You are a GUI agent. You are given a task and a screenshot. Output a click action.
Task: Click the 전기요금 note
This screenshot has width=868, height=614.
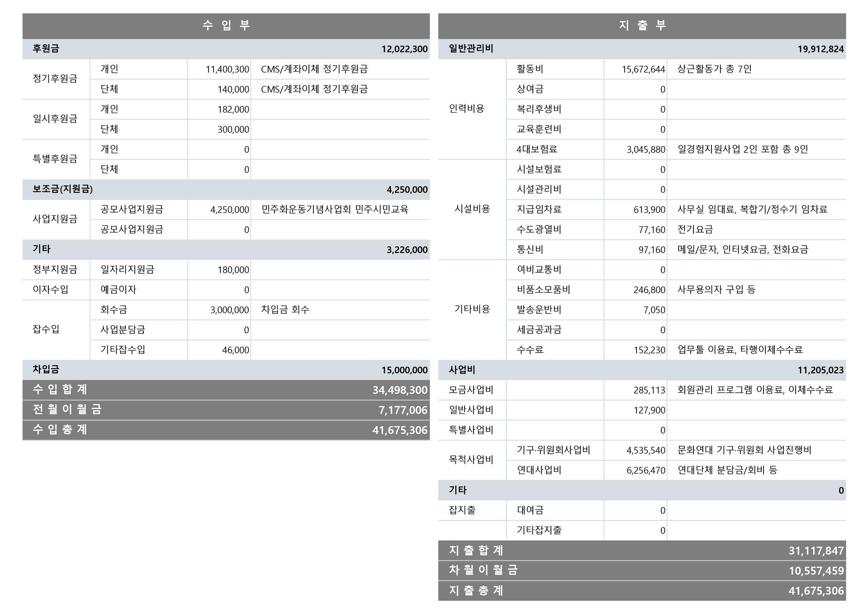695,229
